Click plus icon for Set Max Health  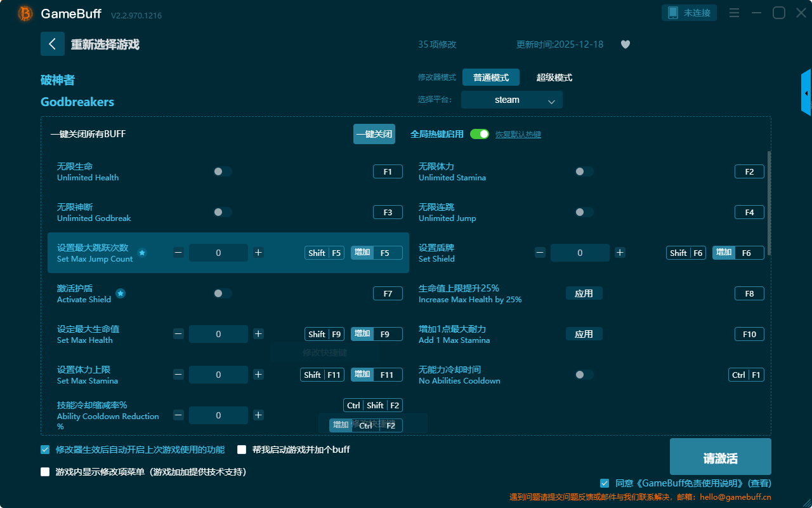258,334
